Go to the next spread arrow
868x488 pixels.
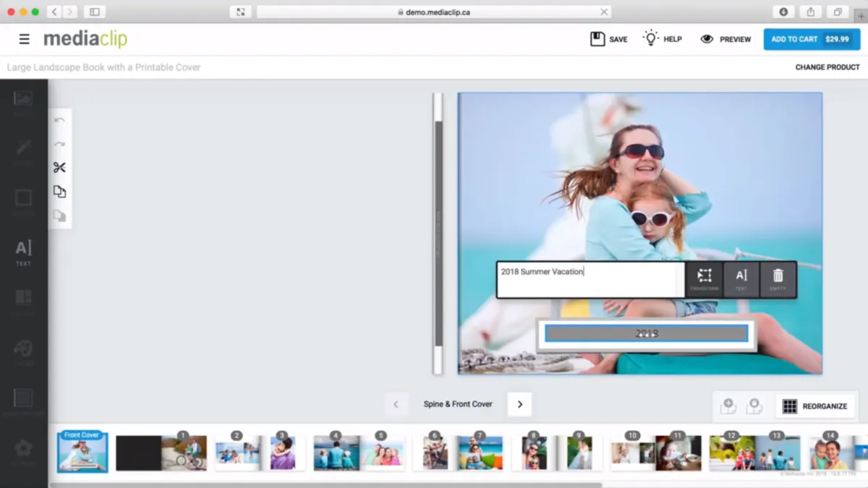click(519, 404)
